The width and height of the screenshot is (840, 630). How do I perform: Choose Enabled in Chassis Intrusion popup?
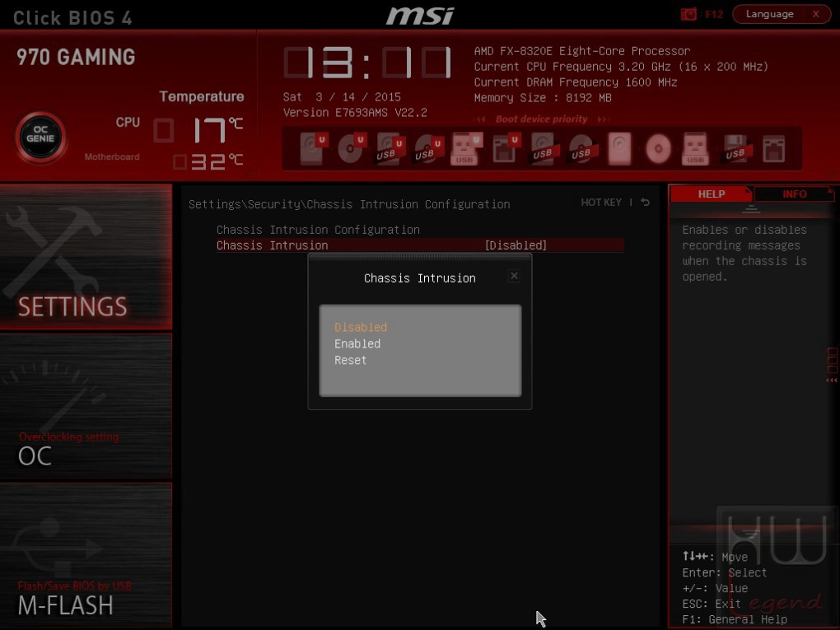tap(357, 344)
